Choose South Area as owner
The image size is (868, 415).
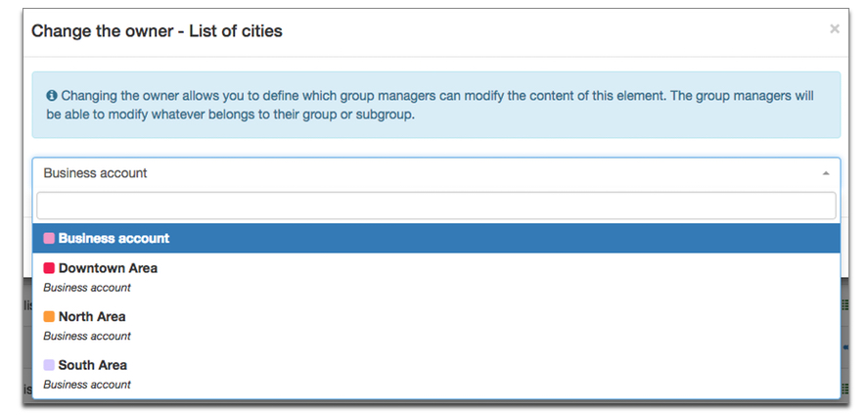tap(436, 374)
